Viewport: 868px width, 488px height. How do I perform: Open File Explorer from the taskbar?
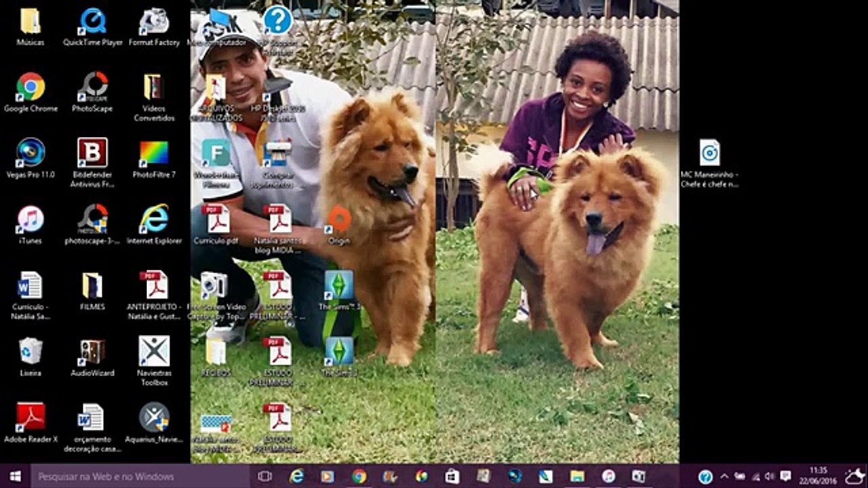click(x=577, y=476)
